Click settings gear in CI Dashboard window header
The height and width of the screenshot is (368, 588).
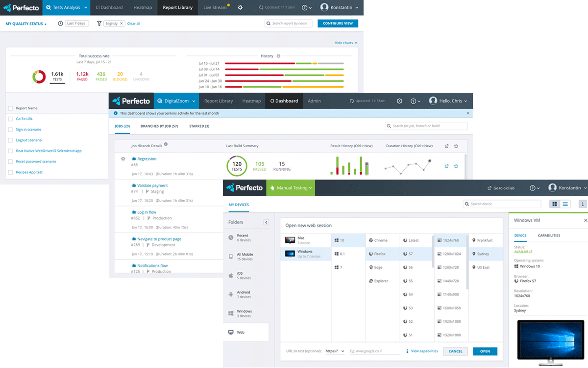[x=399, y=101]
